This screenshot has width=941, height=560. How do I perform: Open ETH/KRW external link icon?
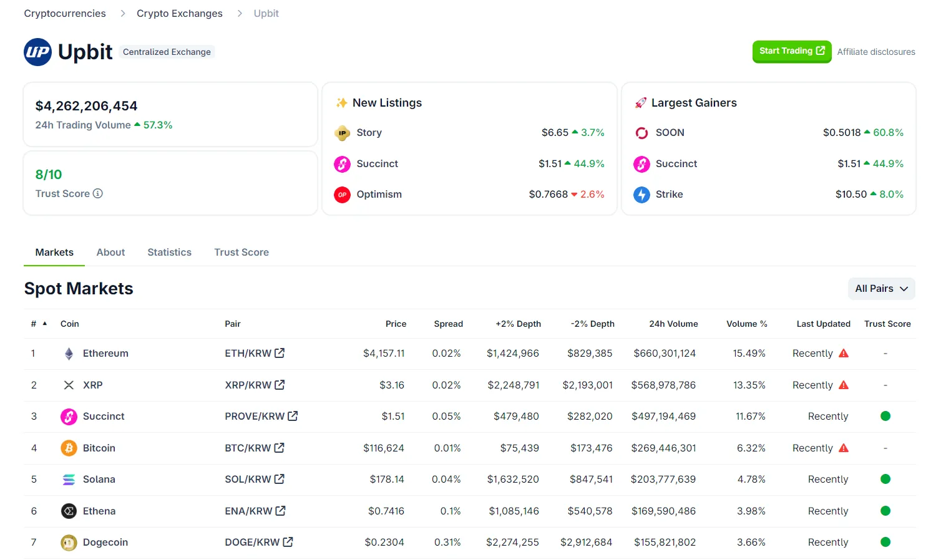[x=280, y=353]
